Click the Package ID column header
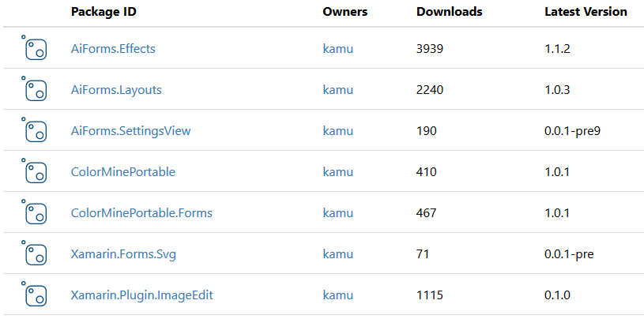Viewport: 644px width, 319px height. [x=104, y=12]
